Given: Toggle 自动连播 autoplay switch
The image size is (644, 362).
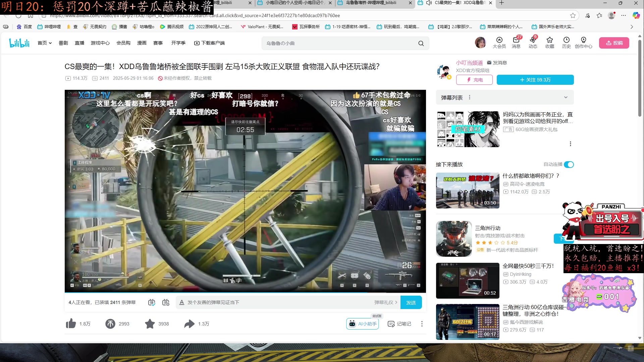Looking at the screenshot, I should (x=569, y=164).
